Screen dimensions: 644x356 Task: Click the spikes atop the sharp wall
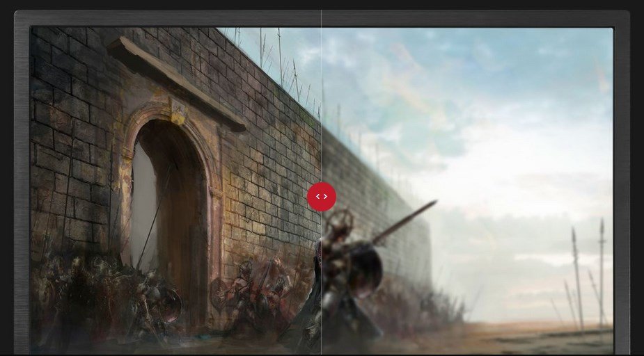point(278,63)
